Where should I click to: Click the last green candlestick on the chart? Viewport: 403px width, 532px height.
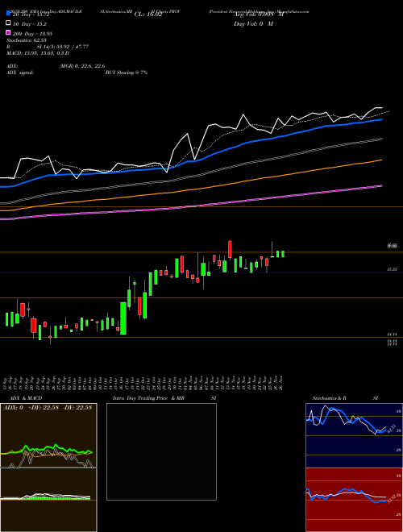tap(283, 254)
